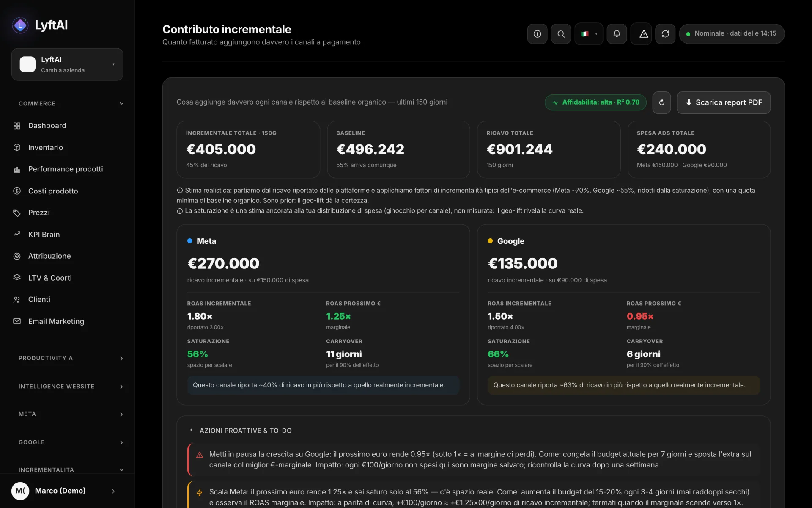This screenshot has height=508, width=812.
Task: Click the Meta ROAS prossimo 1.25× value
Action: tap(338, 316)
